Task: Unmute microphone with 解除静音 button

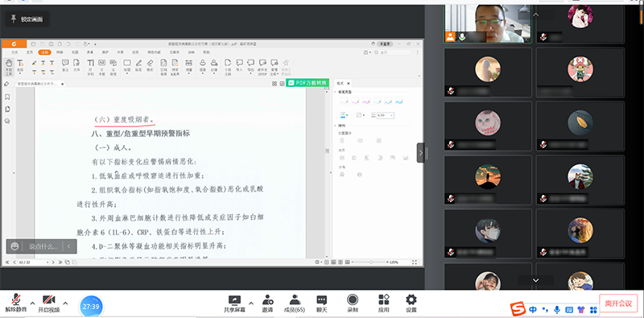Action: [x=16, y=304]
